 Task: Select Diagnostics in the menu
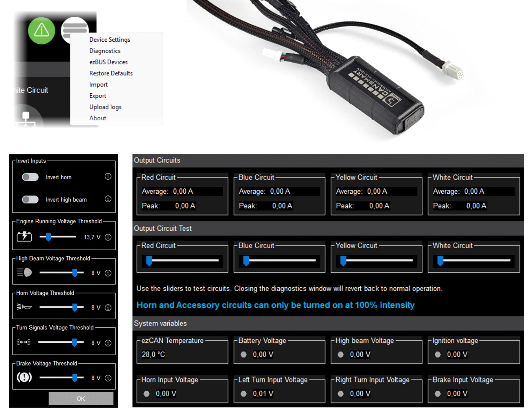tap(105, 51)
